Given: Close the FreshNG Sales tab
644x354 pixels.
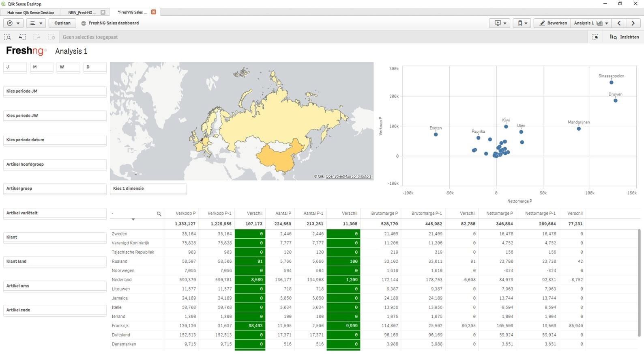Looking at the screenshot, I should [x=154, y=12].
